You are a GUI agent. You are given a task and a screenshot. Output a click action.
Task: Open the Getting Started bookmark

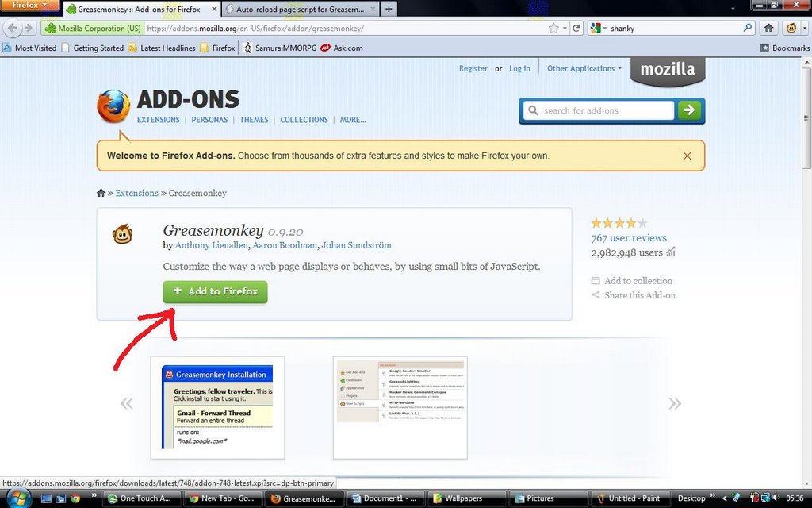point(92,48)
